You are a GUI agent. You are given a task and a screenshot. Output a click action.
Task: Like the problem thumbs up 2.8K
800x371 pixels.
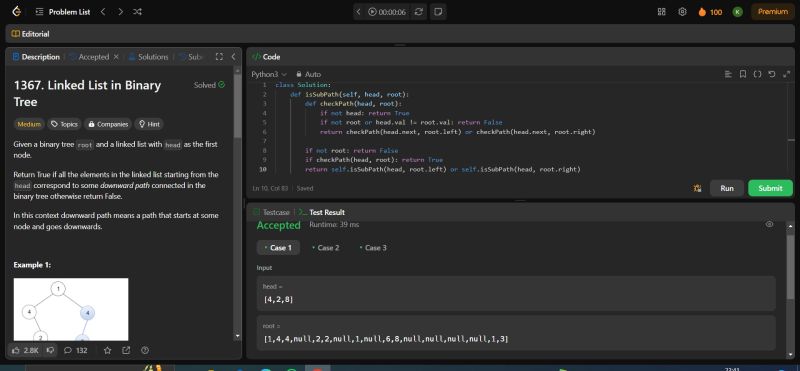pos(24,351)
